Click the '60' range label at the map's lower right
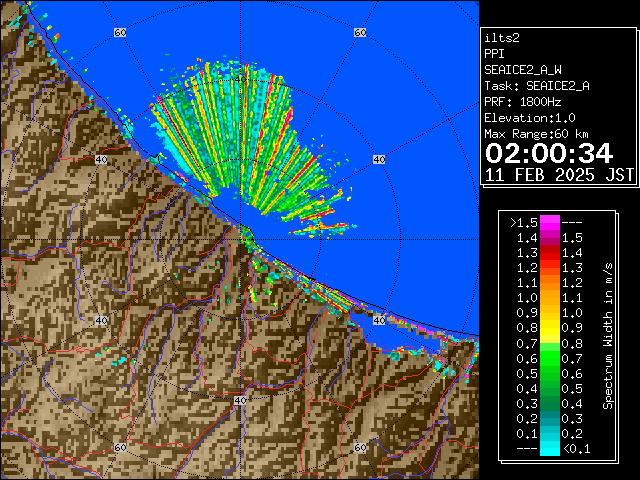Screen dimensions: 640x480 pos(360,447)
